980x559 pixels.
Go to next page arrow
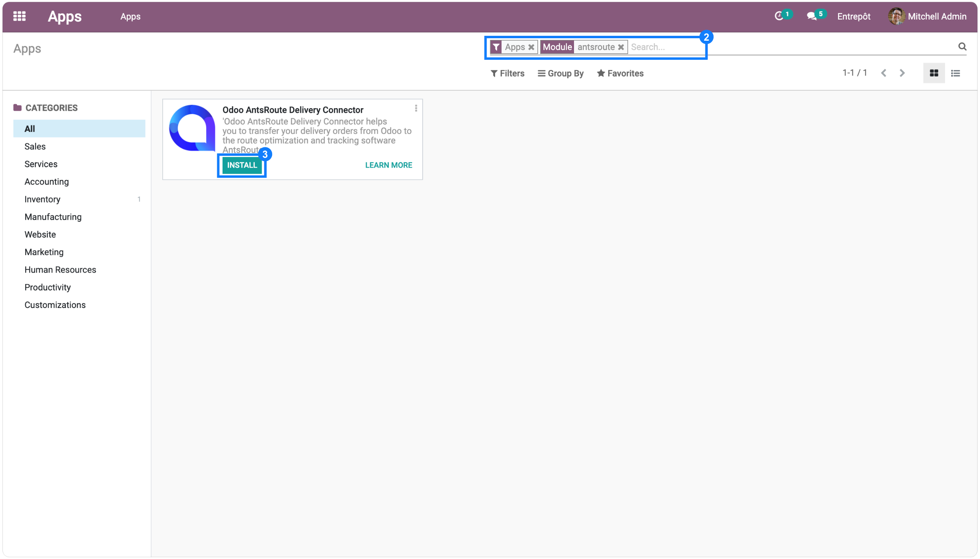tap(902, 73)
